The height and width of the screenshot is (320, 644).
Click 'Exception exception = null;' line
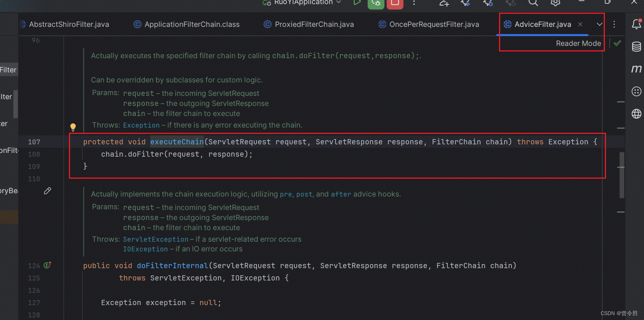161,302
